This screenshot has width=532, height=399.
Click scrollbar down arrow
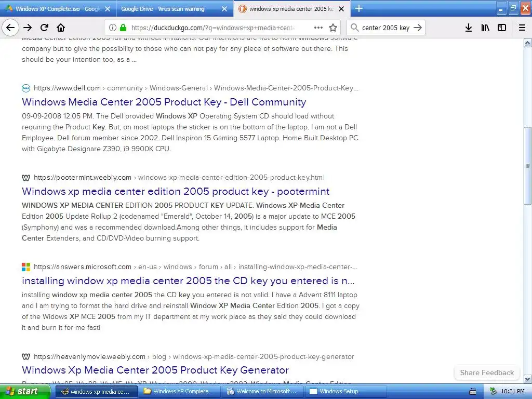[x=527, y=379]
